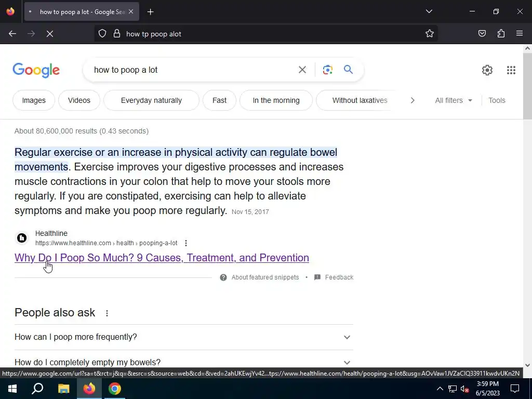Open the search Tools button
532x399 pixels.
(497, 100)
